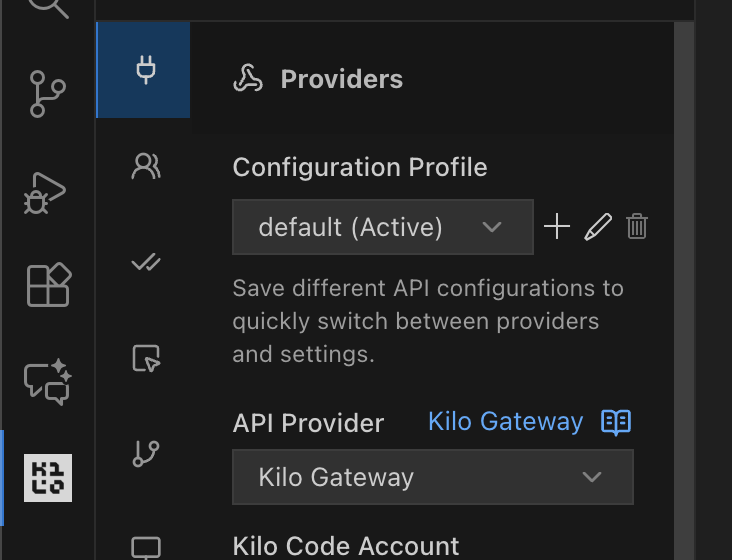732x560 pixels.
Task: Switch to the Providers plug tab
Action: click(x=145, y=70)
